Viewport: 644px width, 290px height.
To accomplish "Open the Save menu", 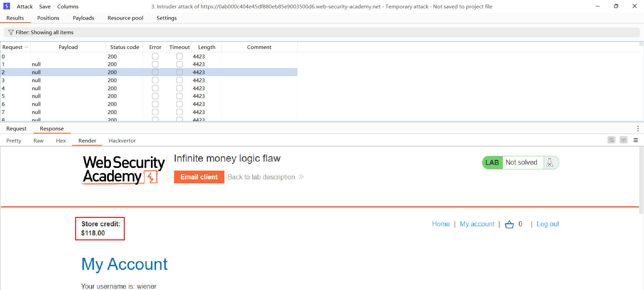I will 45,6.
